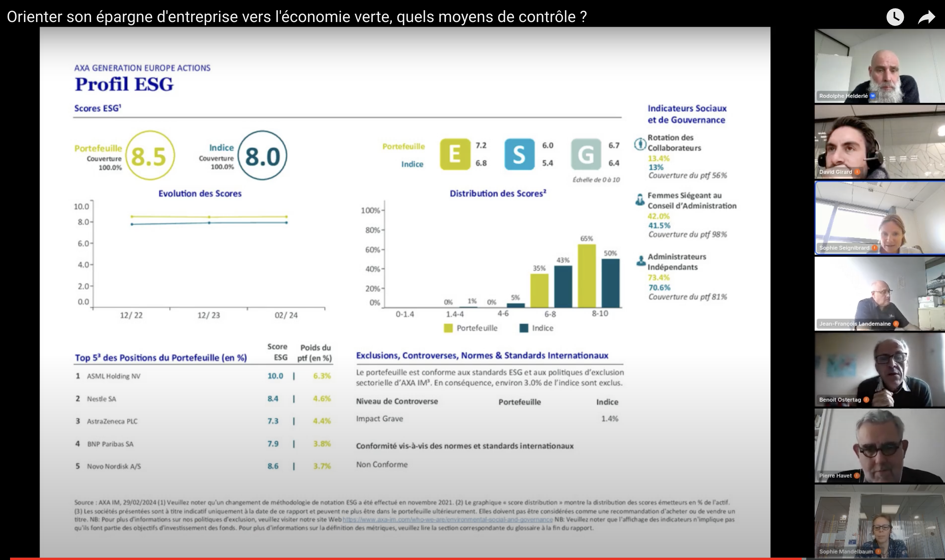Click the '12/ 23' axis label
This screenshot has height=560, width=945.
[x=209, y=315]
